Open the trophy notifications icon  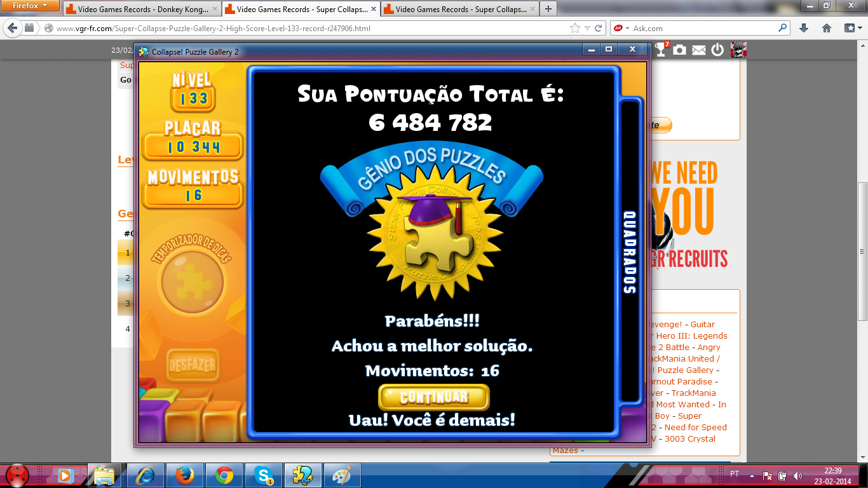pyautogui.click(x=661, y=50)
